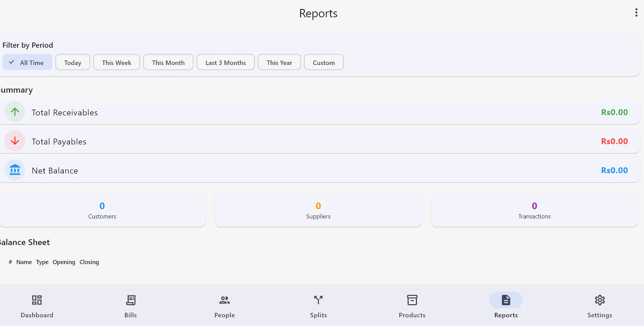Viewport: 644px width, 327px height.
Task: Click the Total Payables label
Action: [59, 142]
